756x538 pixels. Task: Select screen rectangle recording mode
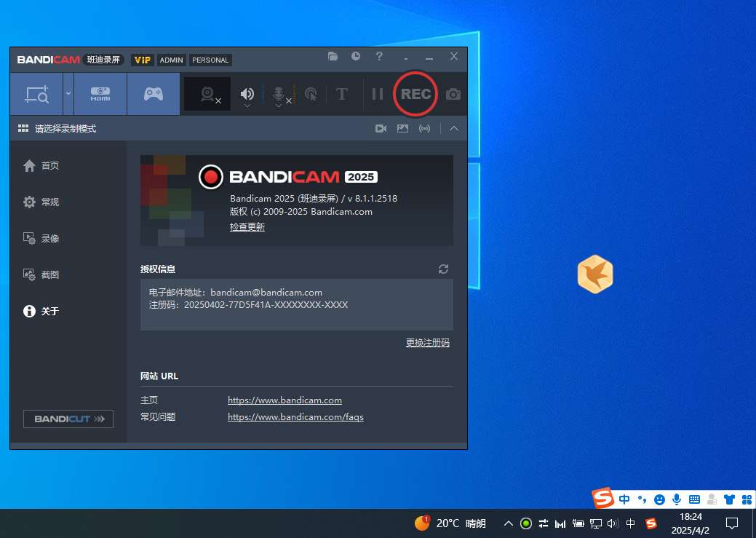36,94
